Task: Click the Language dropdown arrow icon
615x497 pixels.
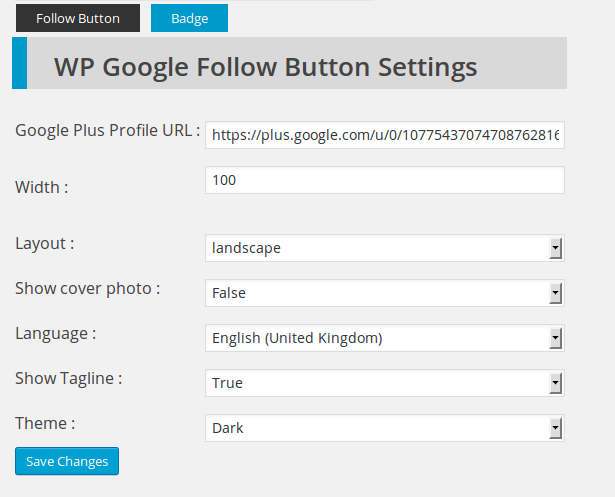Action: (x=555, y=338)
